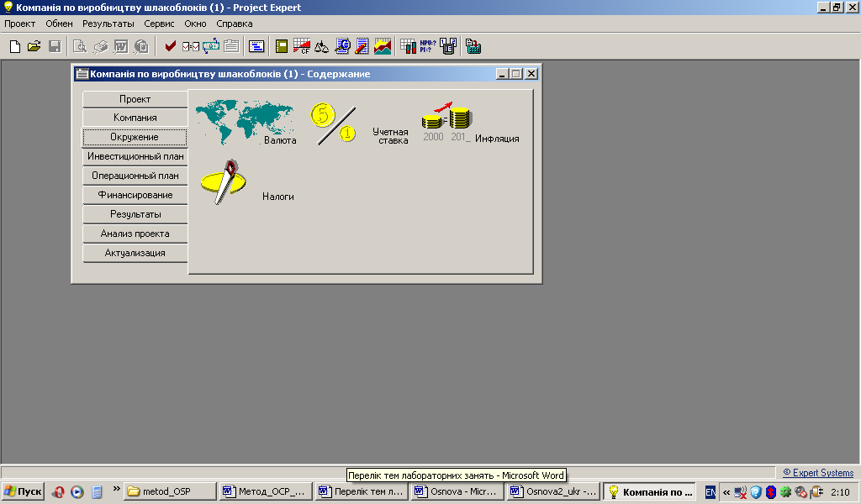This screenshot has width=861, height=504.
Task: Click the documents calculator toolbar icon
Action: (x=473, y=46)
